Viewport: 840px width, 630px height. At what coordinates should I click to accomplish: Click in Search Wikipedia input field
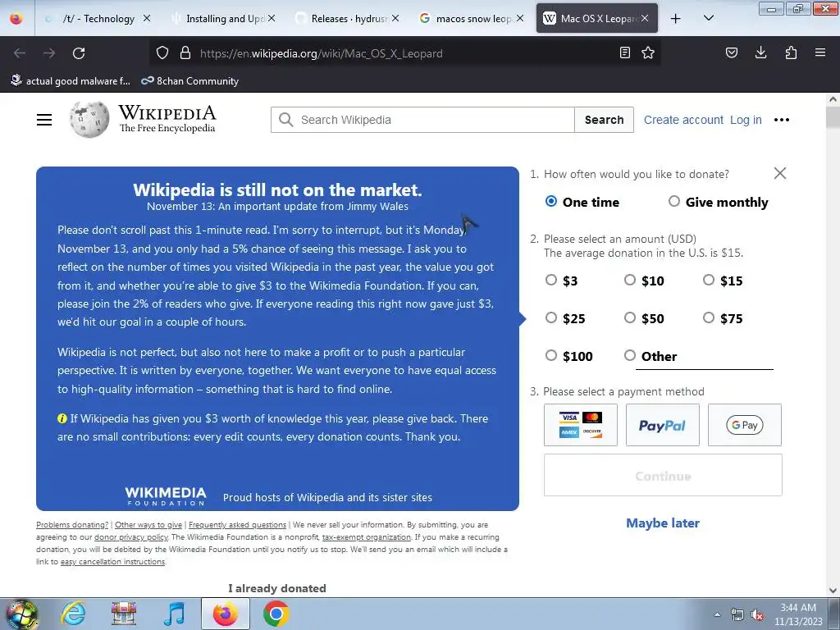point(422,120)
